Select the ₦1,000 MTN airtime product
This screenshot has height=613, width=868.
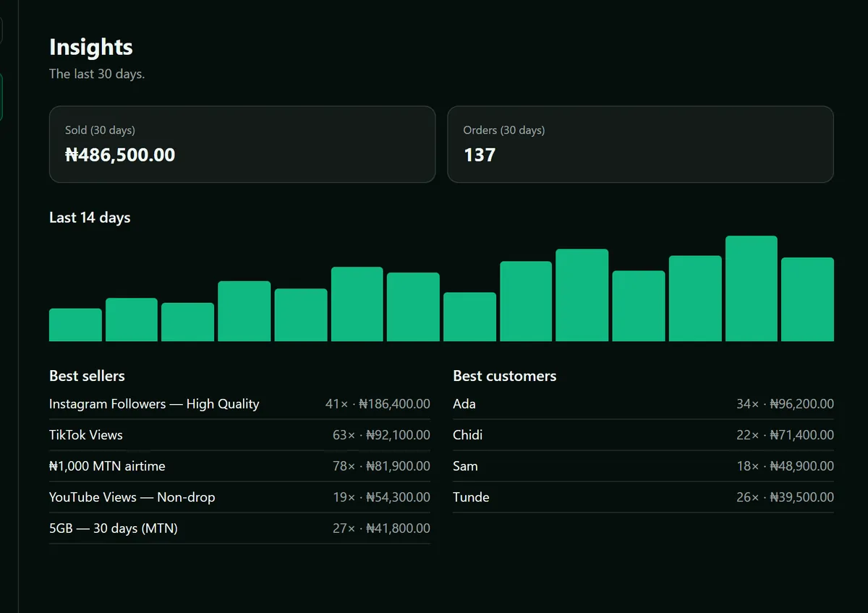click(107, 466)
